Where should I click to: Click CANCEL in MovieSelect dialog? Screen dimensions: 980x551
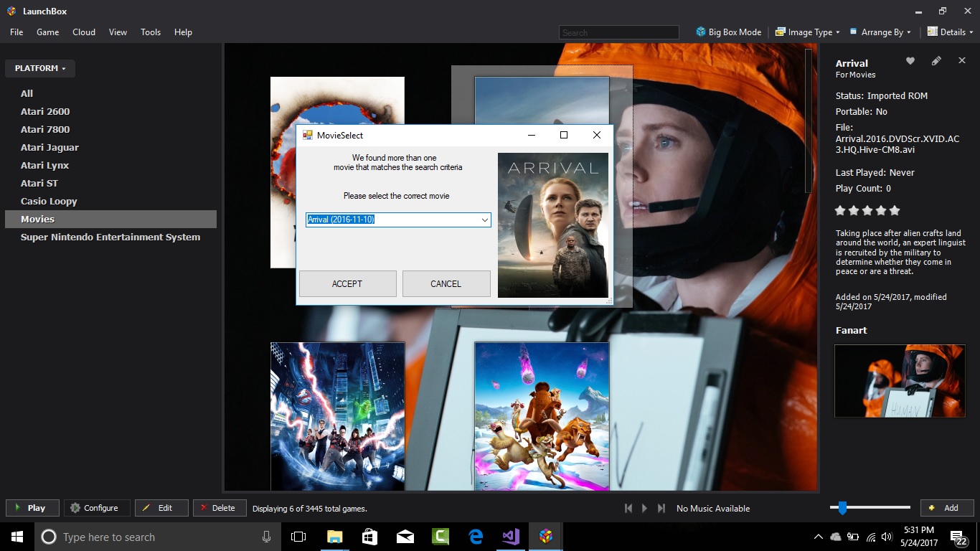[446, 283]
